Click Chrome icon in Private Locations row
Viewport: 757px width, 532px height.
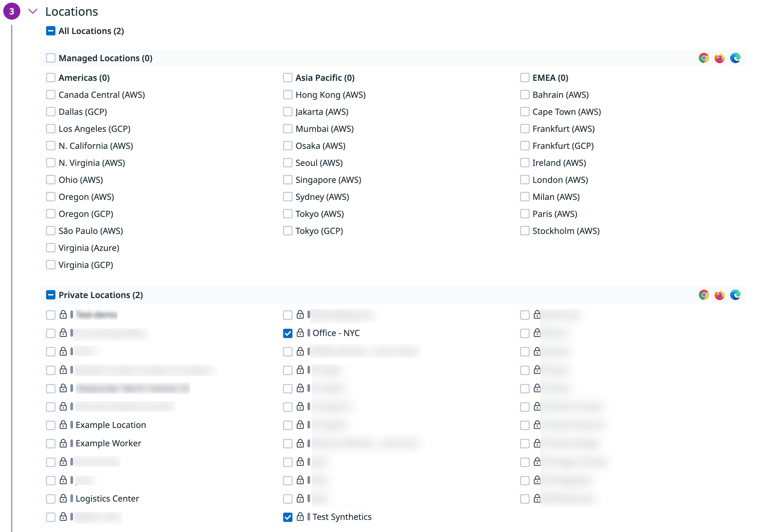704,295
